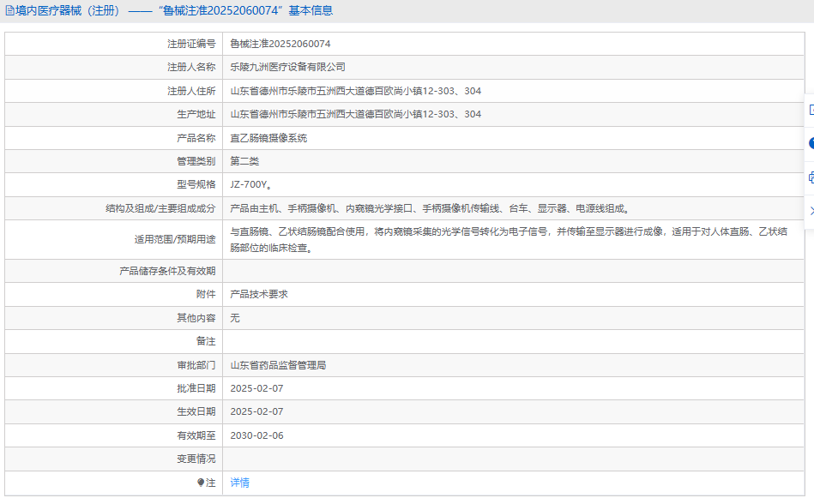This screenshot has width=814, height=504.
Task: Click the 其他内容 label
Action: point(196,318)
